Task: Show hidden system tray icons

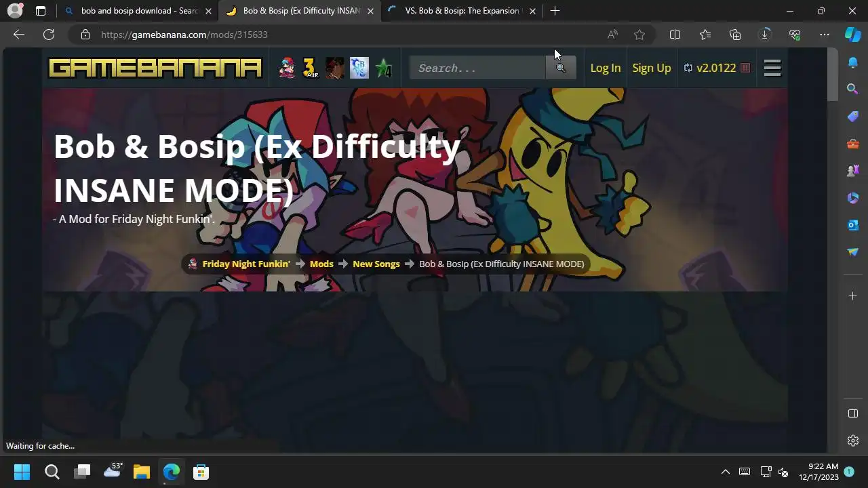Action: [725, 472]
